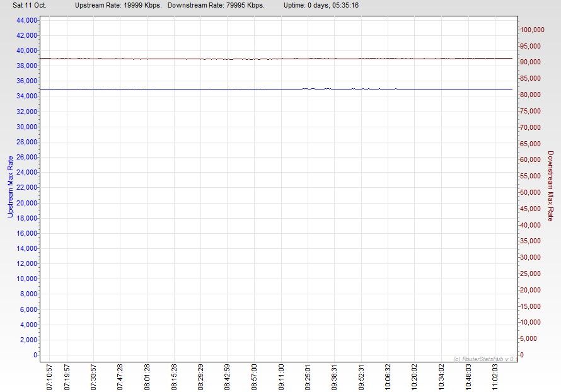
Task: Click the 38,000 upstream axis label
Action: point(26,66)
